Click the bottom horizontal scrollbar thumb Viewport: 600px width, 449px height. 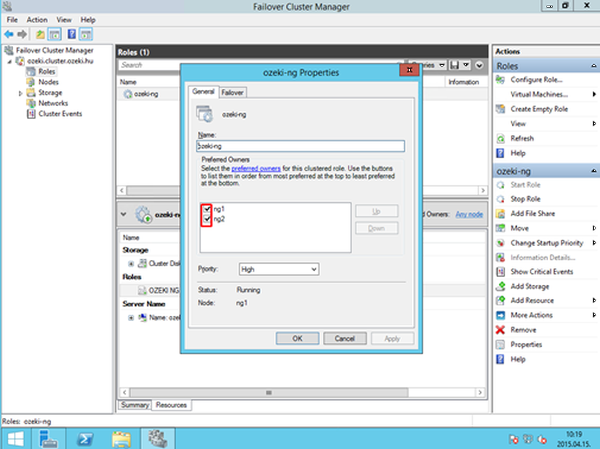[x=269, y=393]
